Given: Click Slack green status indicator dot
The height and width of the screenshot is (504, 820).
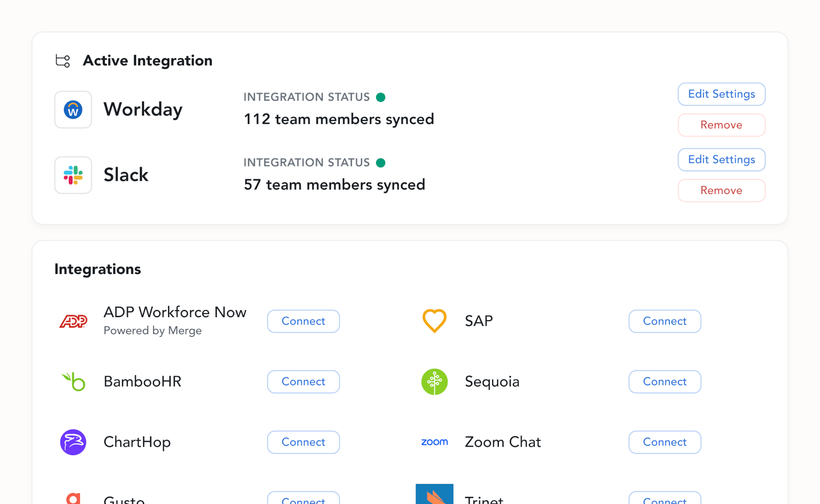Looking at the screenshot, I should 381,163.
